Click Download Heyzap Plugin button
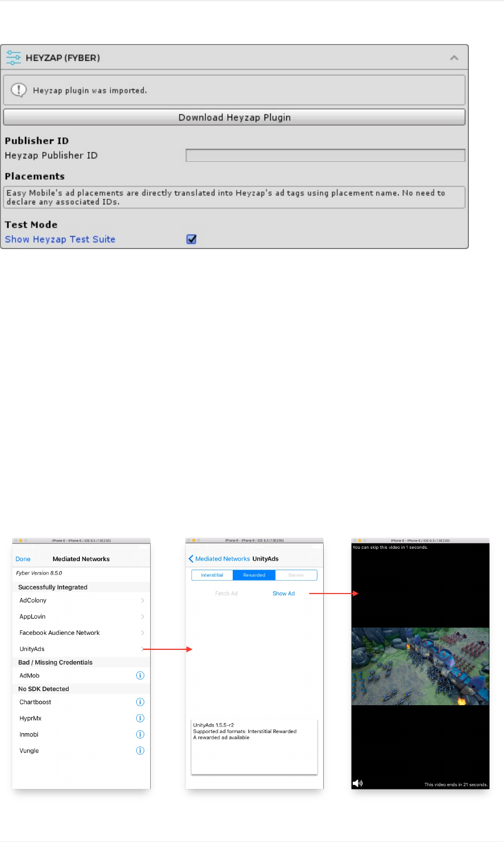 tap(234, 117)
